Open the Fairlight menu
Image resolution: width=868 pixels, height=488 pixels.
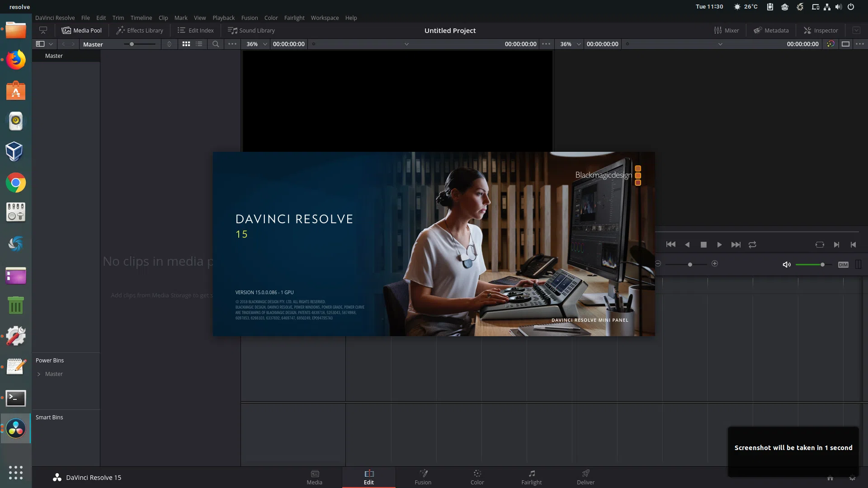[294, 18]
